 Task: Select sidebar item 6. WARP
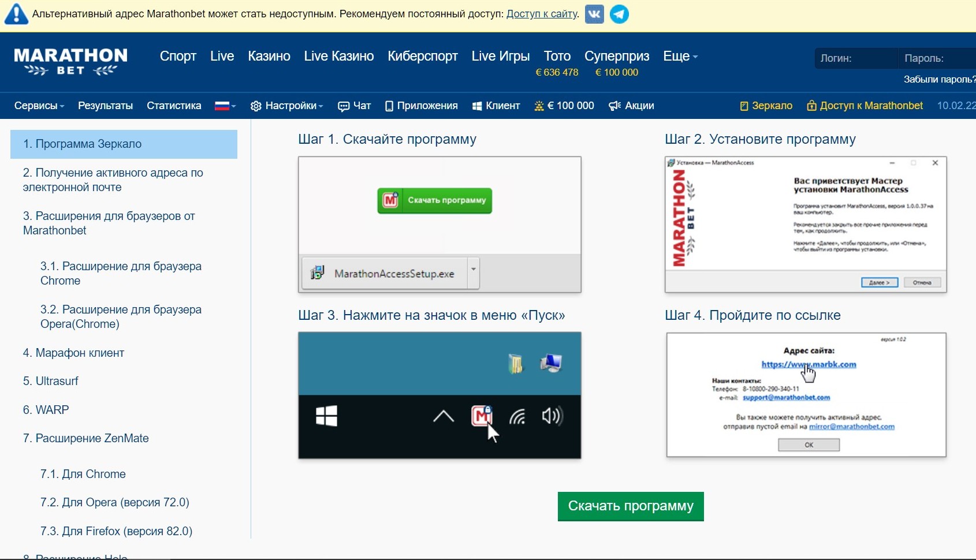46,410
